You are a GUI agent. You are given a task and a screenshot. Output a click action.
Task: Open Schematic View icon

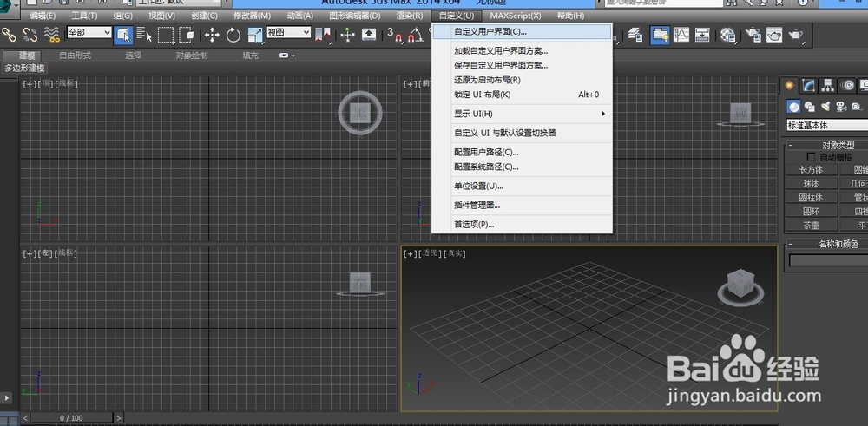tap(702, 35)
